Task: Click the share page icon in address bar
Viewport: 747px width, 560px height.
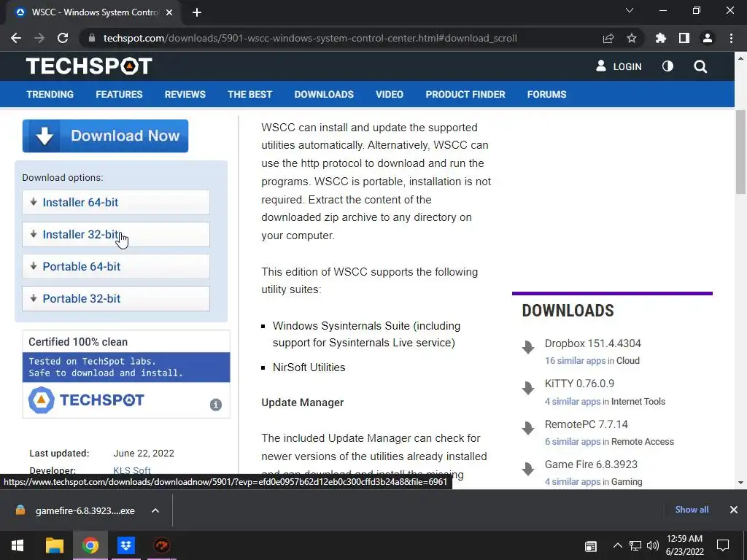Action: click(608, 38)
